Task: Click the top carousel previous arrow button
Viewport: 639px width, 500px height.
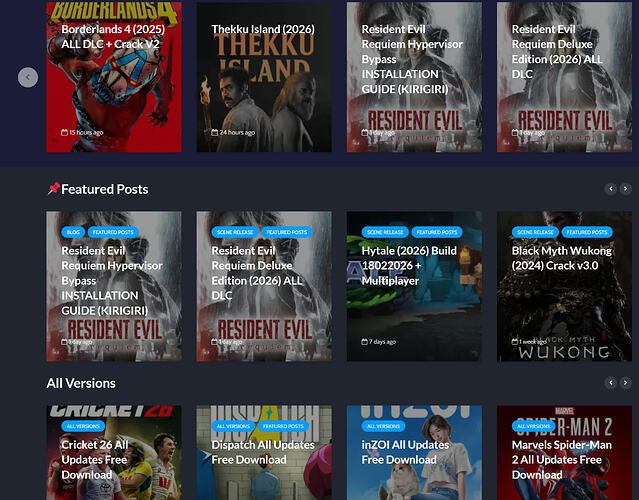Action: (x=28, y=77)
